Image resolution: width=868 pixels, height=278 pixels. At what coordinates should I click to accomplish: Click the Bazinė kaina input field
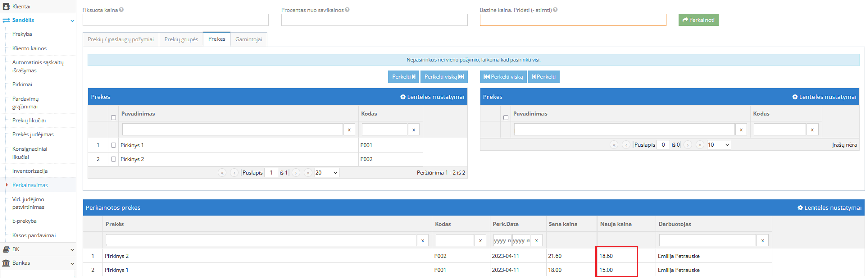pos(572,20)
